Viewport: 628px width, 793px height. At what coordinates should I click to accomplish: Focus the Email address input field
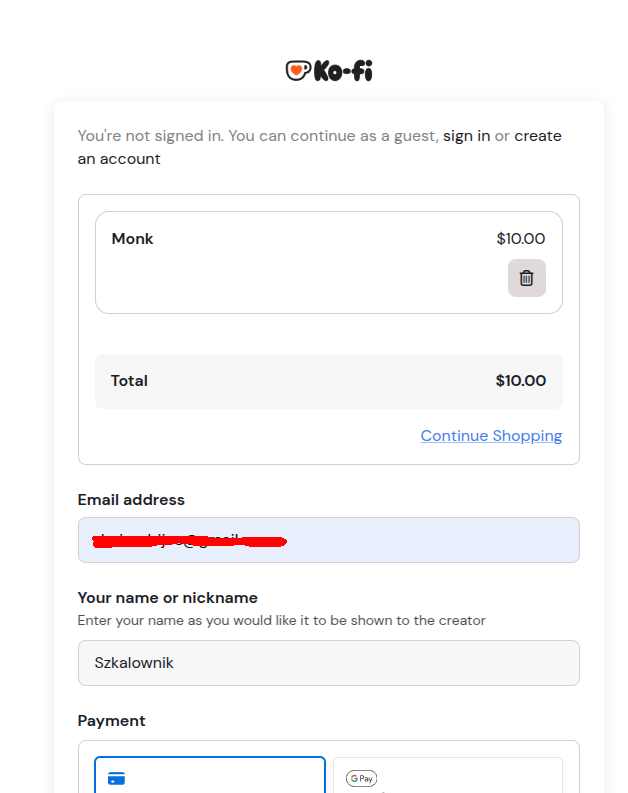[x=328, y=540]
